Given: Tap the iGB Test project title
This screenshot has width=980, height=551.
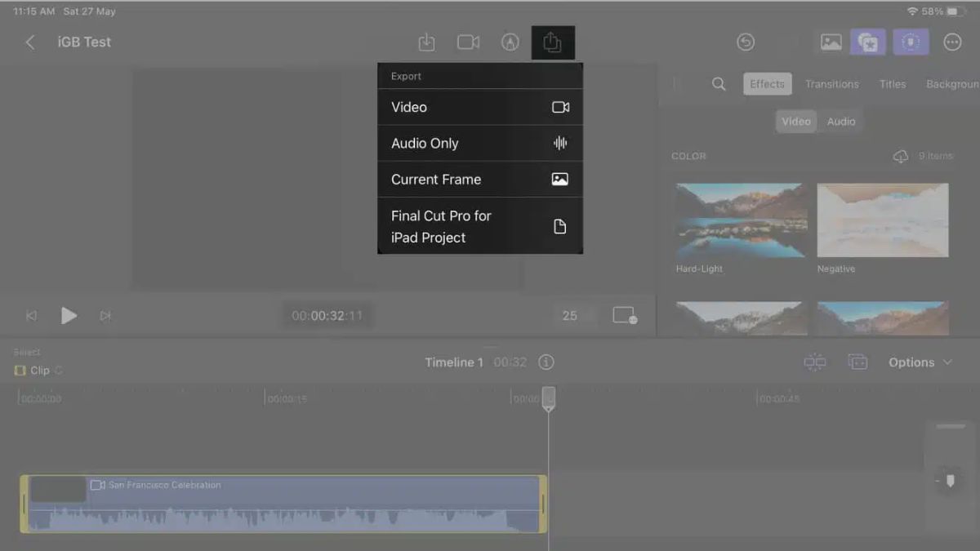Looking at the screenshot, I should (84, 42).
